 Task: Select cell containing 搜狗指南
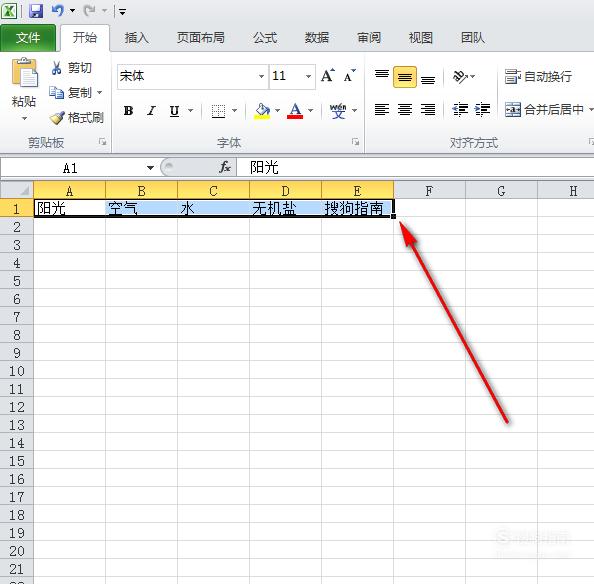click(x=357, y=208)
